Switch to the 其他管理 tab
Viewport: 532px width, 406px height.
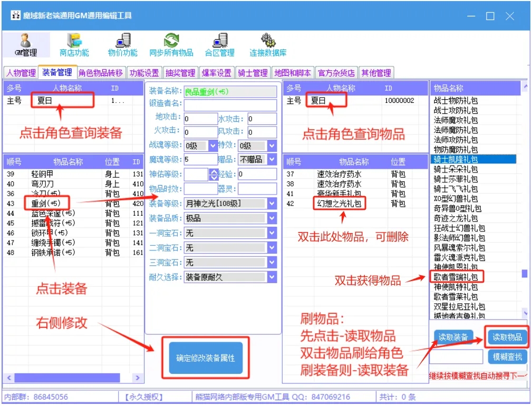376,73
